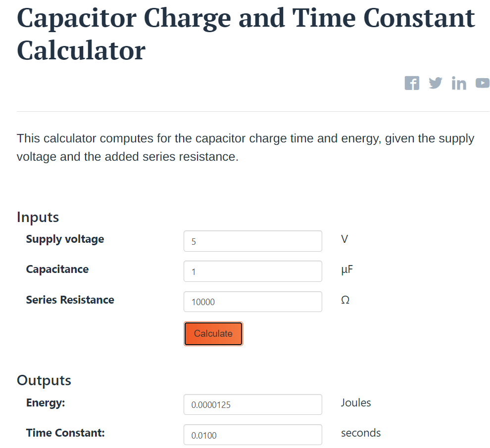Open the YouTube icon
Image resolution: width=490 pixels, height=448 pixels.
click(x=483, y=83)
